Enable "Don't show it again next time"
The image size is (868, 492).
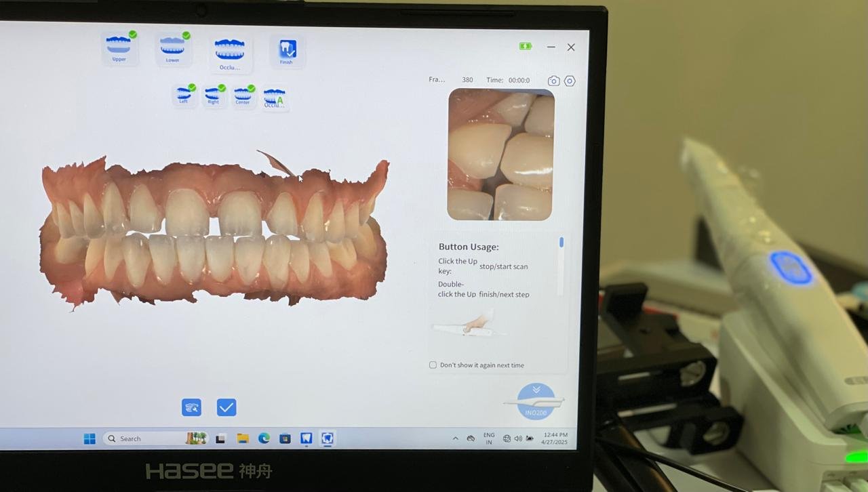pos(433,365)
